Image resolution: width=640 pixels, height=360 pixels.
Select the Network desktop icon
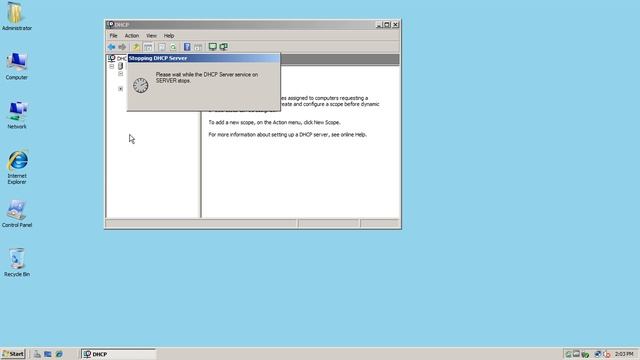(x=17, y=115)
